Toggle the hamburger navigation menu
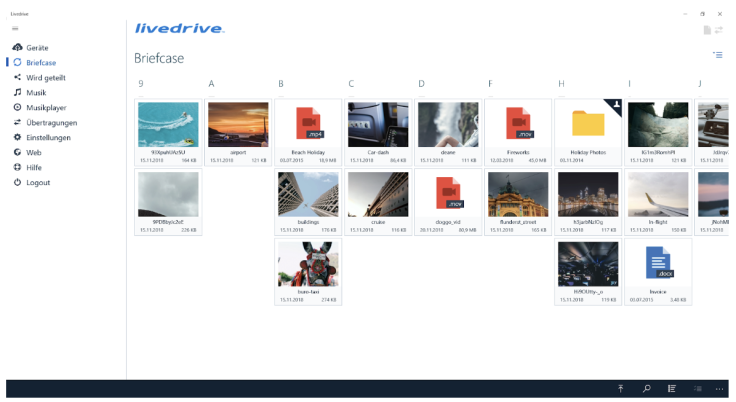The image size is (736, 402). click(x=15, y=29)
